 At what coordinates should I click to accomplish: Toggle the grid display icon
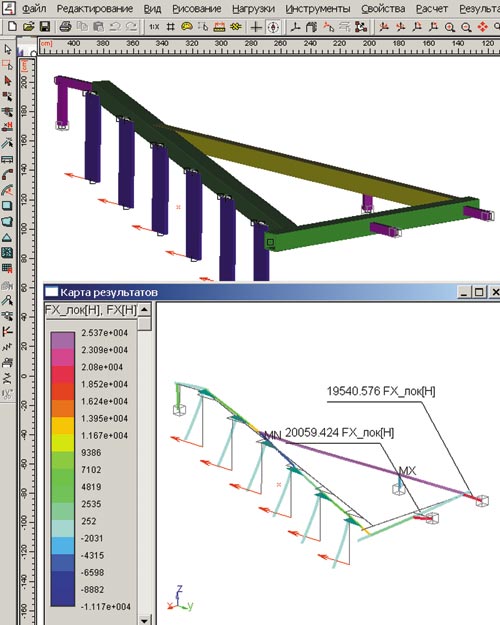[170, 27]
